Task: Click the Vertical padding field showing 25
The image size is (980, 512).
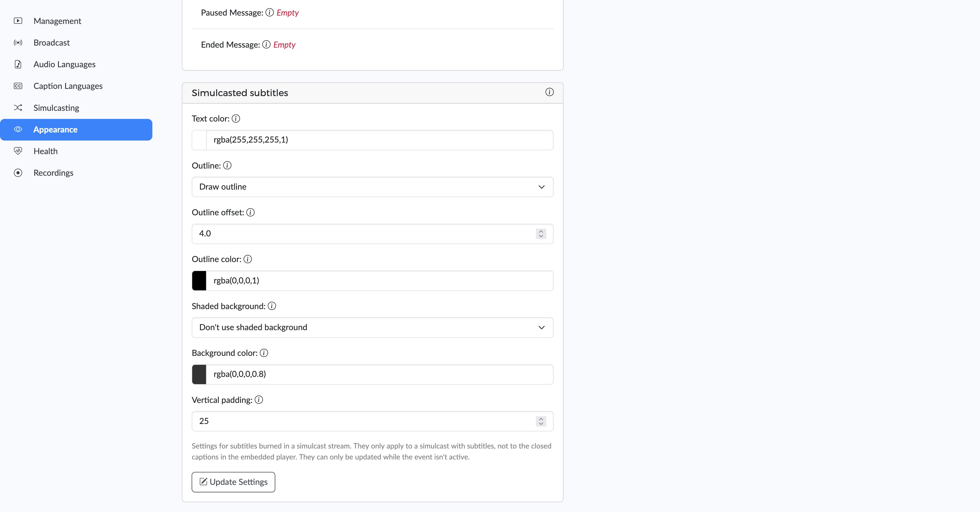Action: click(x=373, y=421)
